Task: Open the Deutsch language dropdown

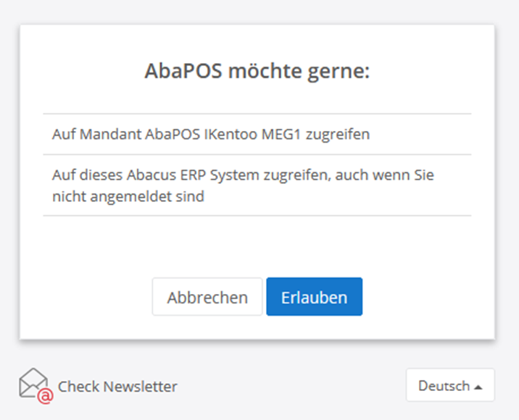Action: click(x=449, y=386)
